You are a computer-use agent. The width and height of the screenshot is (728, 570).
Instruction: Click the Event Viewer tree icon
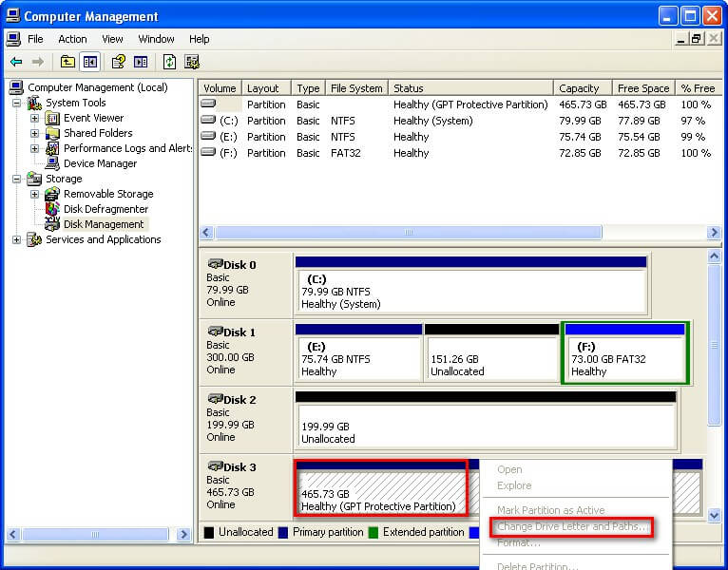52,119
